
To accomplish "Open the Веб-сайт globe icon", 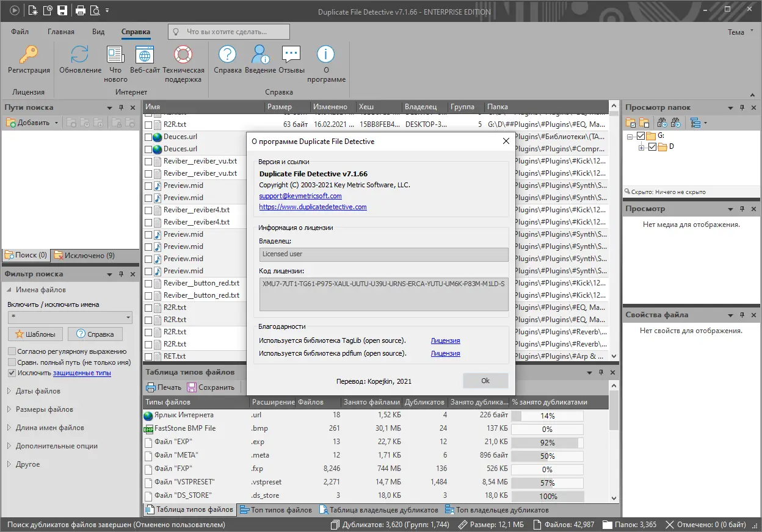I will click(145, 56).
